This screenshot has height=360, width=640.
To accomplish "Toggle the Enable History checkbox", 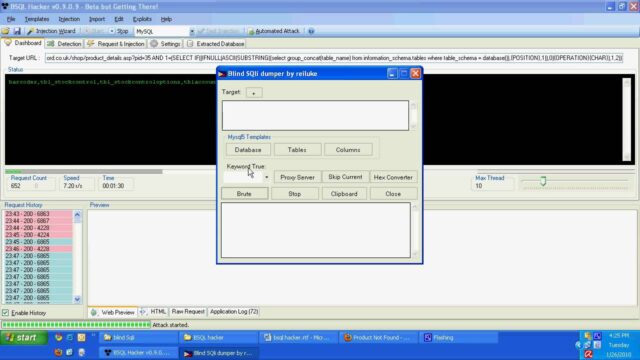I will tap(5, 313).
